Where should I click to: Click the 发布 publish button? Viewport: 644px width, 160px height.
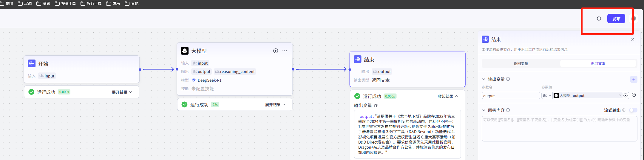(616, 19)
